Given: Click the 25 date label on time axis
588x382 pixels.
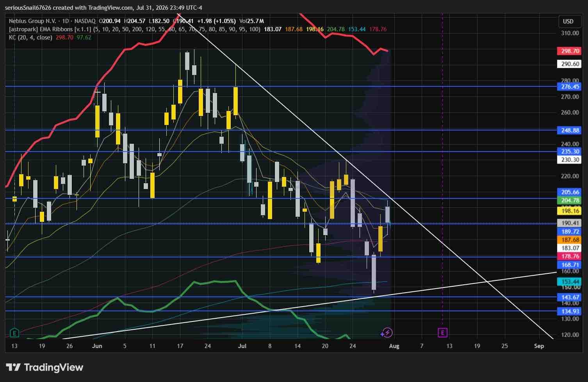Looking at the screenshot, I should (x=504, y=346).
